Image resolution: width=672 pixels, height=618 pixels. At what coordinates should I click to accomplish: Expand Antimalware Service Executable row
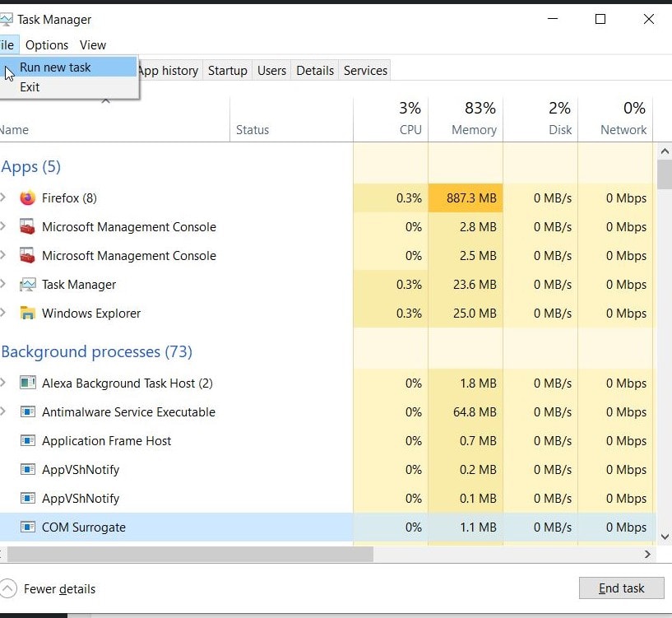3,411
